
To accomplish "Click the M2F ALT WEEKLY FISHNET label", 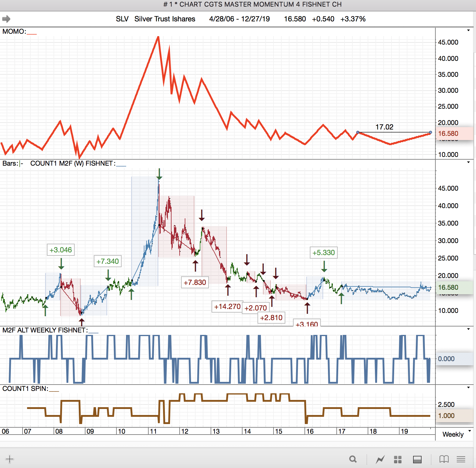I will (x=45, y=330).
